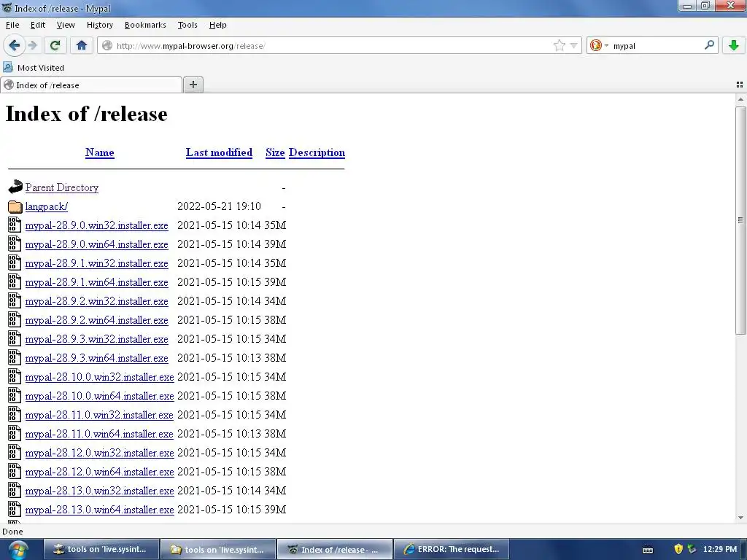Open the History menu
The height and width of the screenshot is (560, 747).
coord(99,25)
